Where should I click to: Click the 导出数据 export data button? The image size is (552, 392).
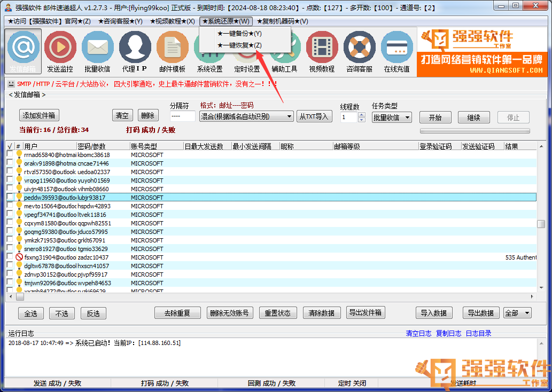tap(481, 313)
